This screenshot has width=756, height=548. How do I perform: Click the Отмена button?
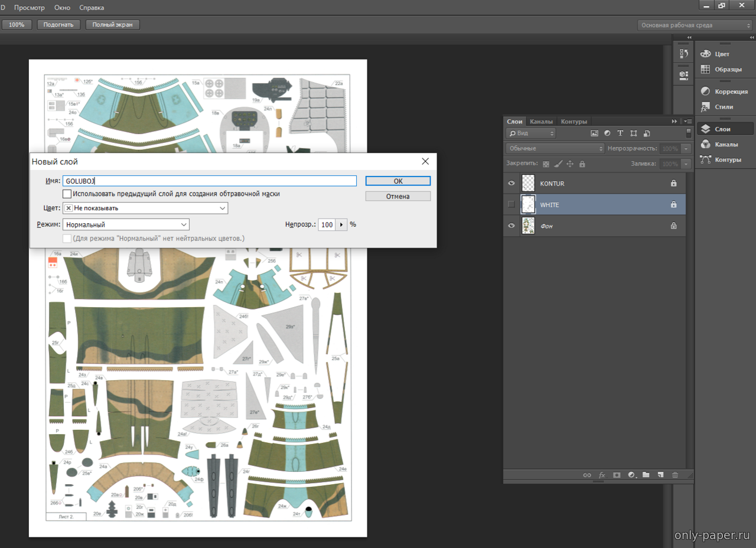point(397,196)
